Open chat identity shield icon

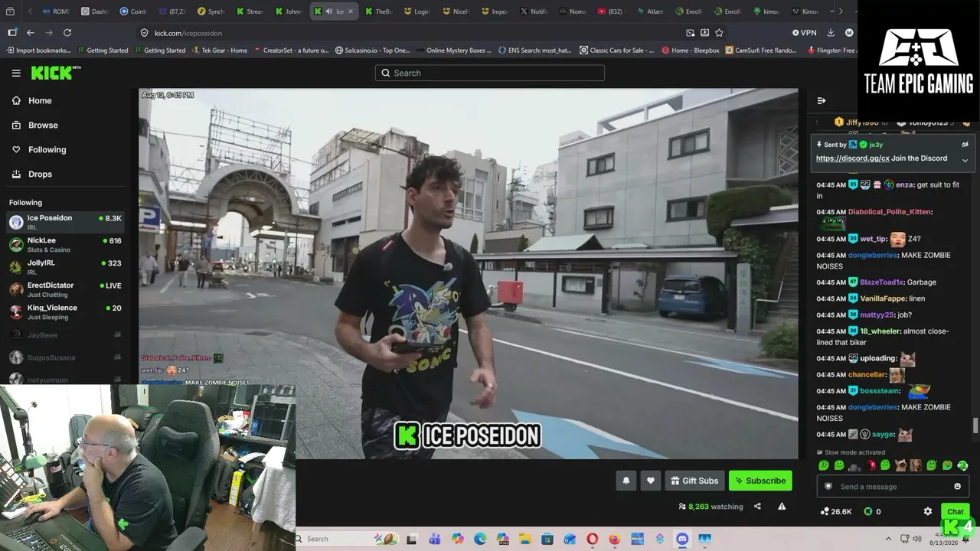point(828,487)
